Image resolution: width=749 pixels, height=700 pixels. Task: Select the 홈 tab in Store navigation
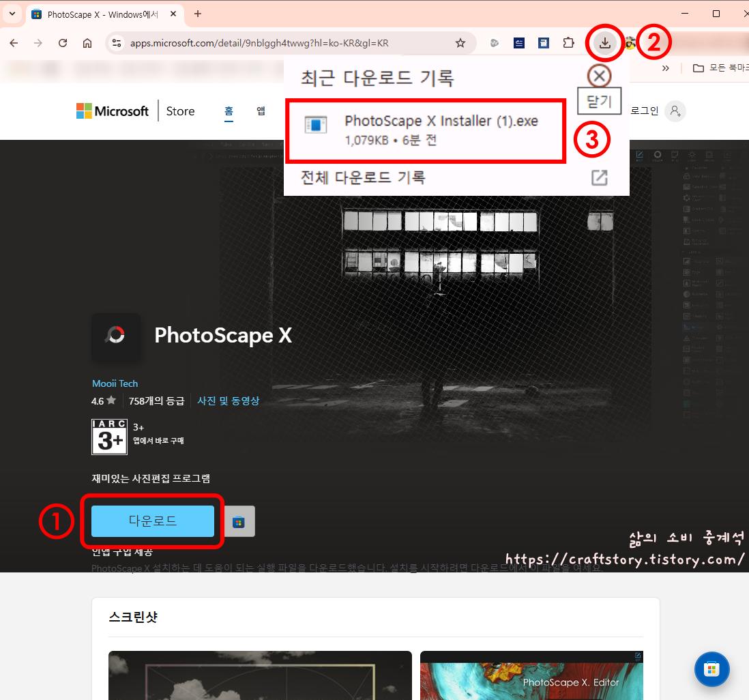click(x=229, y=111)
